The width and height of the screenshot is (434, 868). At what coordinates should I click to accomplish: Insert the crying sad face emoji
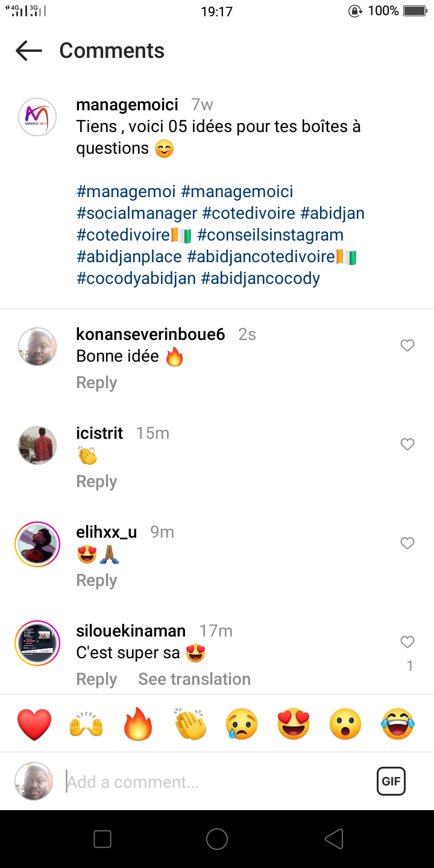[242, 724]
